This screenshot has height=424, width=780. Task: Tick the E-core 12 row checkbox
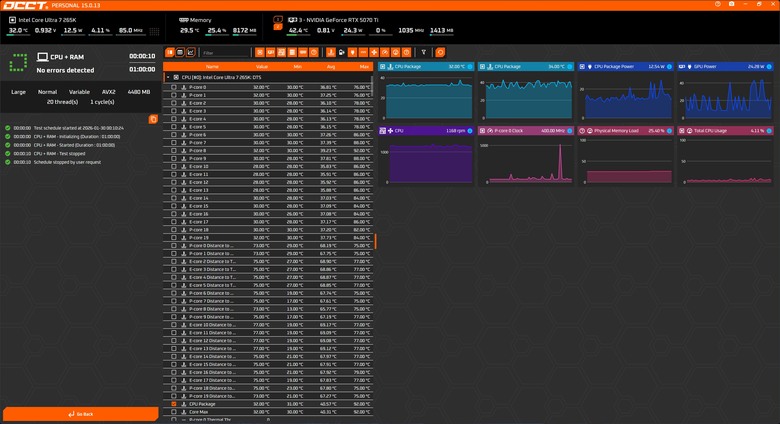[x=174, y=182]
